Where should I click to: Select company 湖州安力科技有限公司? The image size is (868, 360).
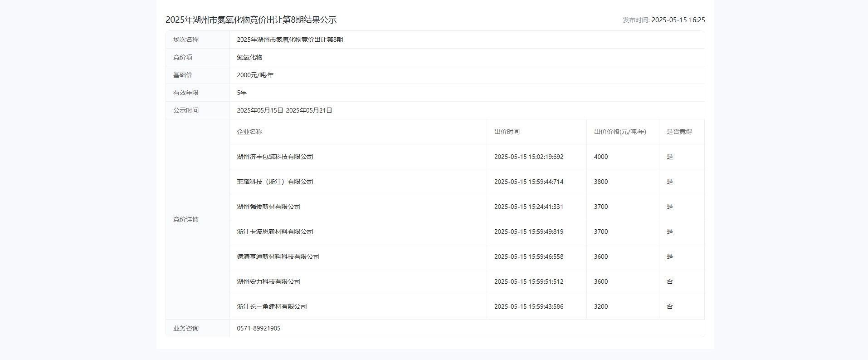pos(268,281)
